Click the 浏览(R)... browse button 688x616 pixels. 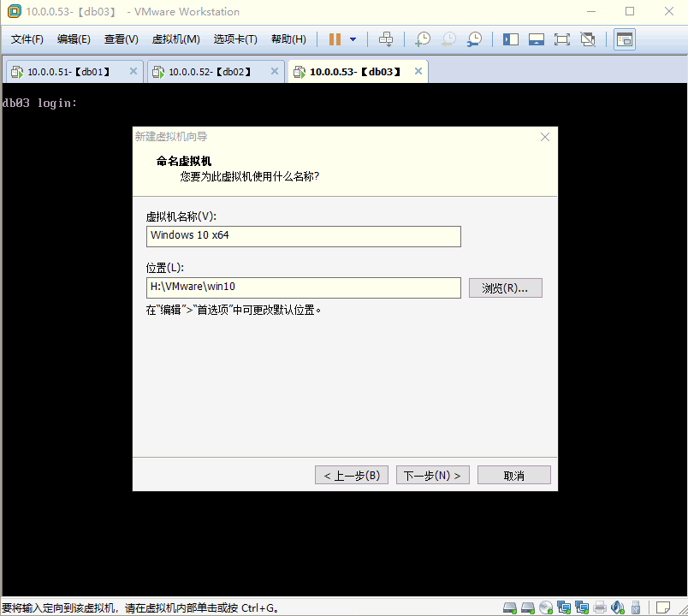[x=506, y=288]
